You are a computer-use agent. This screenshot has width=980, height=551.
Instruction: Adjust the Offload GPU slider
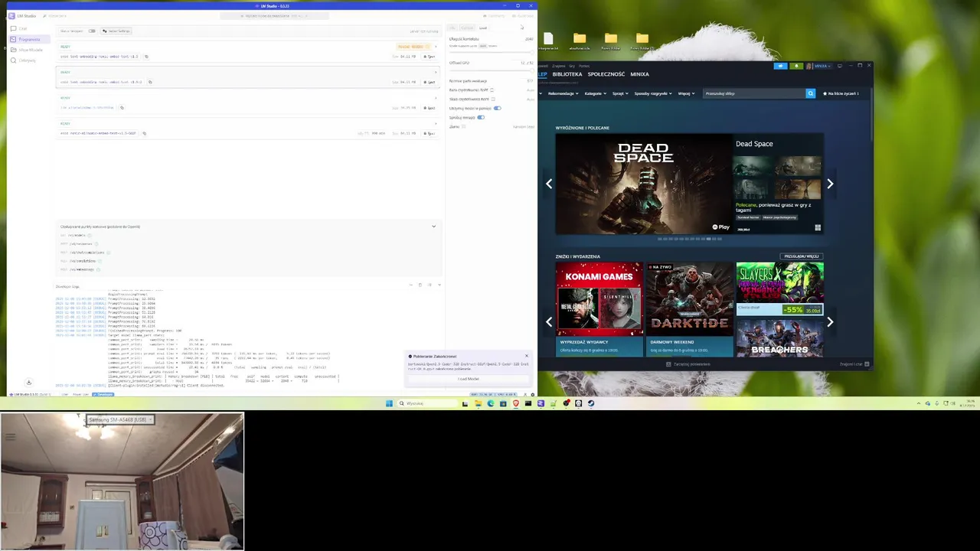click(x=492, y=70)
